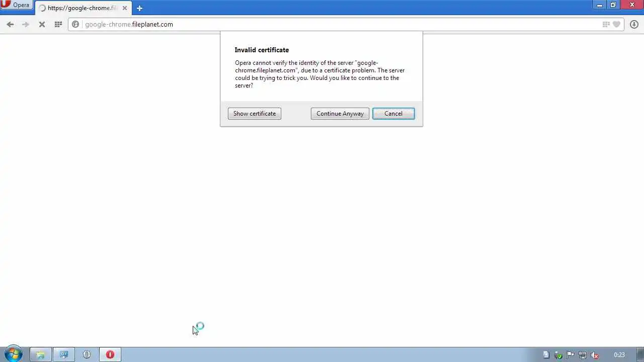Click the tray document icon

coord(546,355)
